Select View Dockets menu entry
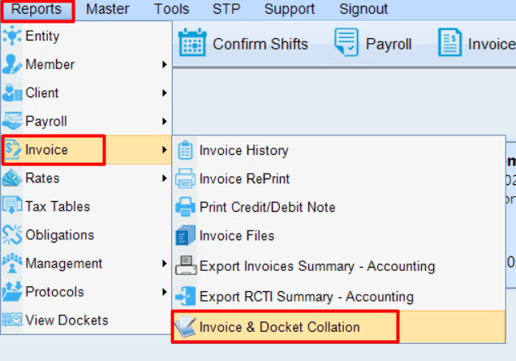The height and width of the screenshot is (361, 516). click(x=86, y=320)
